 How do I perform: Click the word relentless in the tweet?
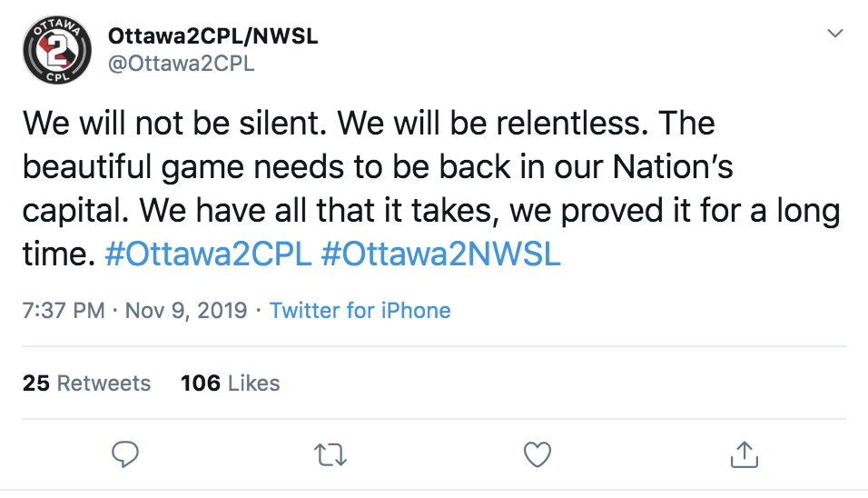[x=571, y=123]
